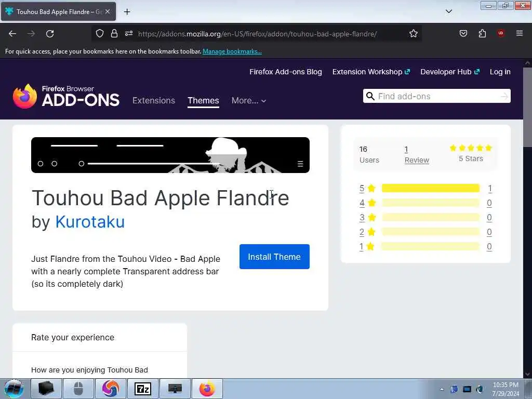The height and width of the screenshot is (399, 532).
Task: View site security via padlock icon
Action: [x=114, y=33]
